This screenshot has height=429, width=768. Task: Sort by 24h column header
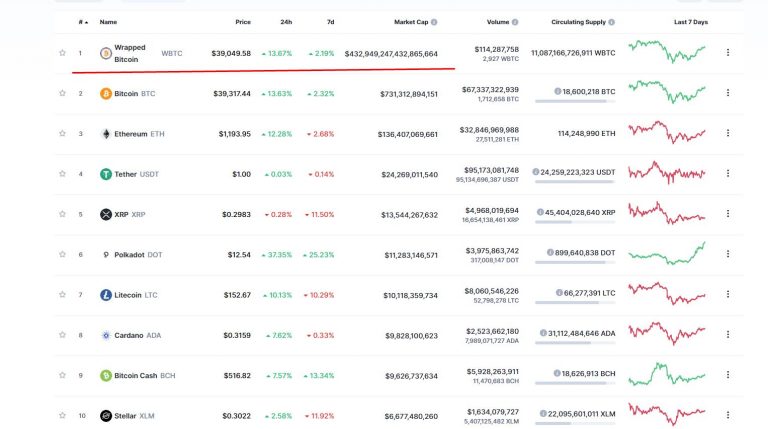point(286,22)
